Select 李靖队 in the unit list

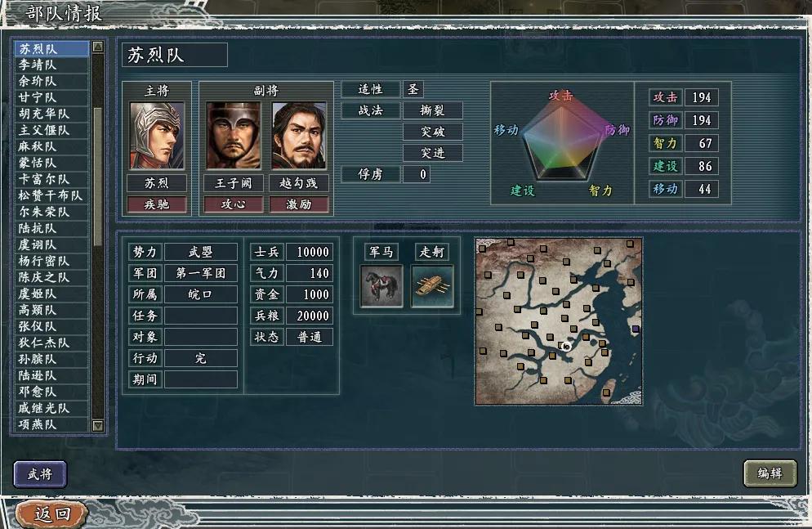pos(51,65)
